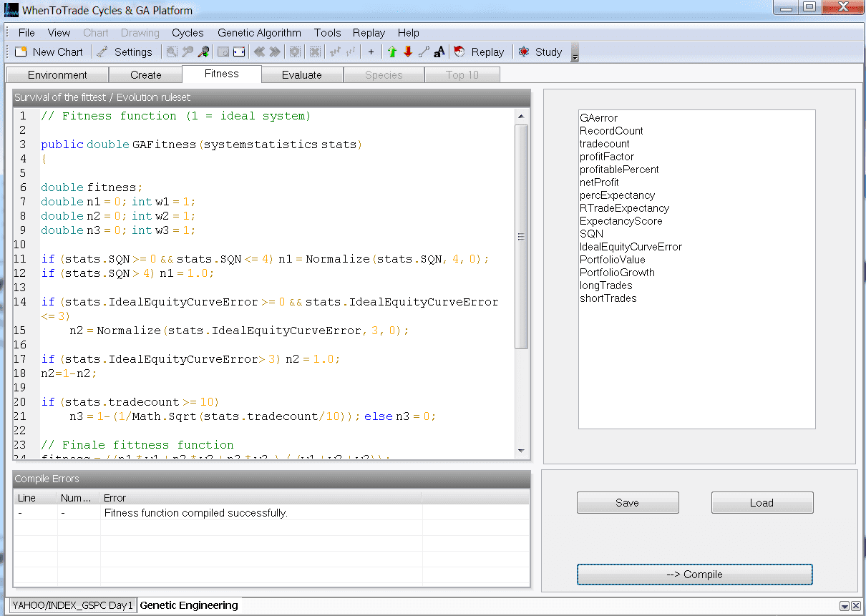Screen dimensions: 866x616
Task: Select the zoom region icon in toolbar
Action: (172, 52)
